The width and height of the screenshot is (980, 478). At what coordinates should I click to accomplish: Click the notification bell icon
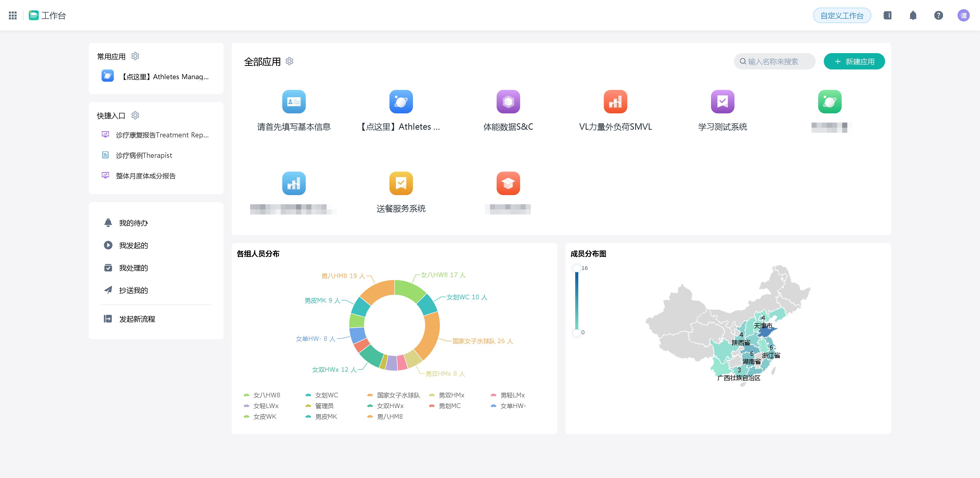(913, 15)
